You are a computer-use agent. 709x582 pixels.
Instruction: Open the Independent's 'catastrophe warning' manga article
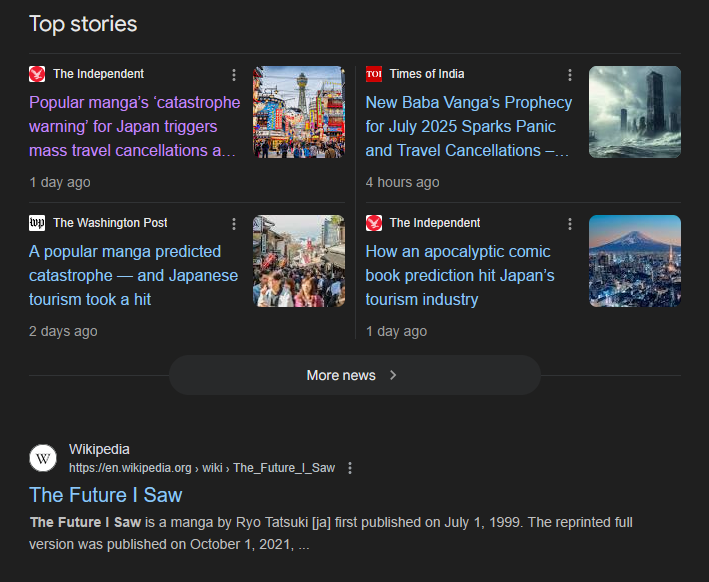click(134, 127)
